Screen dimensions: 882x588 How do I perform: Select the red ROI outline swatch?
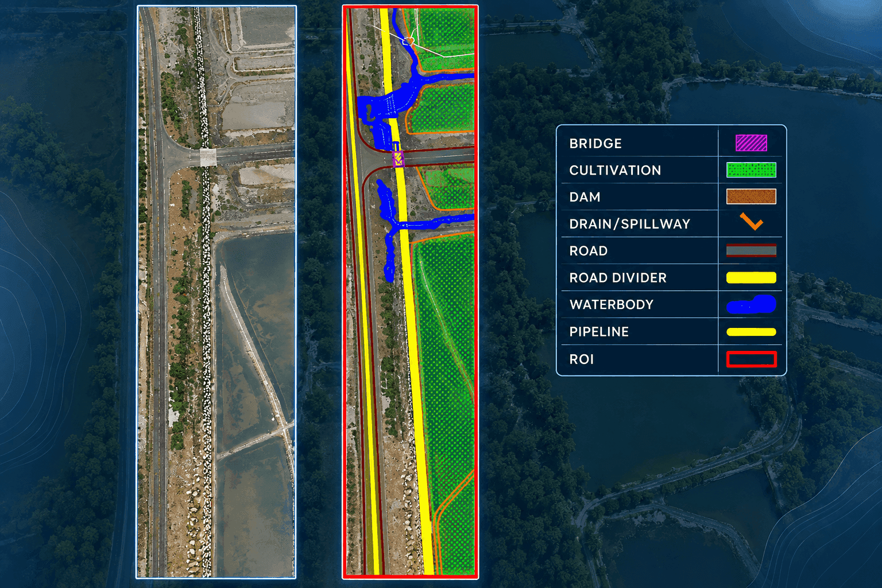pos(751,359)
